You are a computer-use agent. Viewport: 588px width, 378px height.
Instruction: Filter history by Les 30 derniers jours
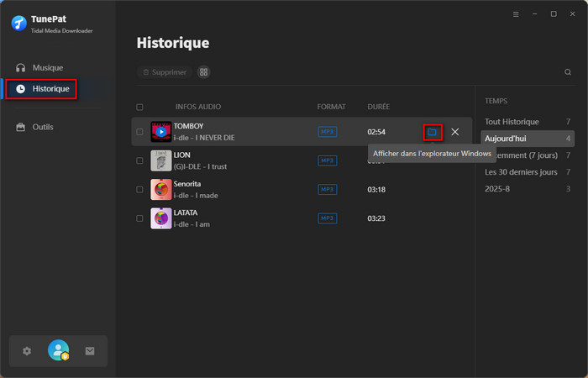tap(521, 172)
